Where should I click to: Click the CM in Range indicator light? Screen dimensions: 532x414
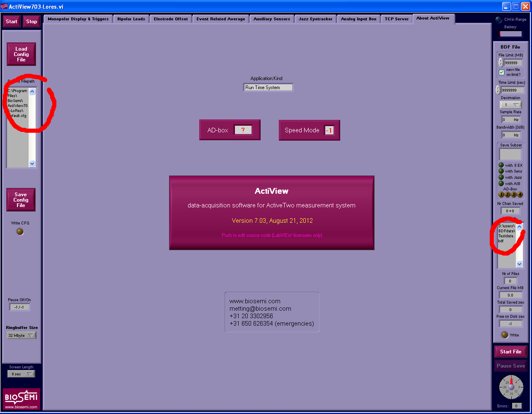pyautogui.click(x=498, y=19)
